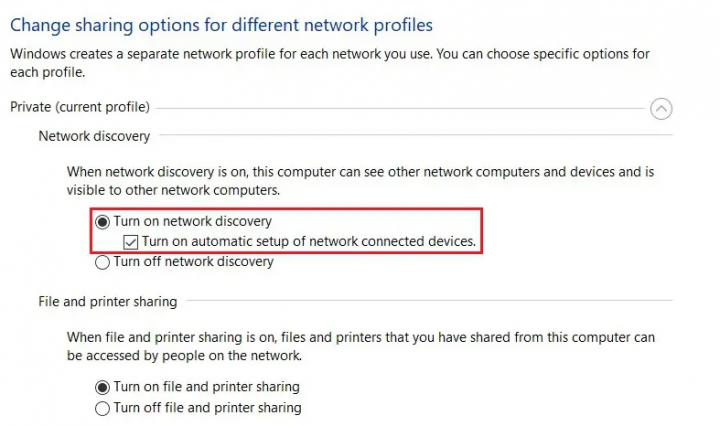This screenshot has width=720, height=426.
Task: Enable Turn on file and printer sharing radio
Action: (102, 387)
